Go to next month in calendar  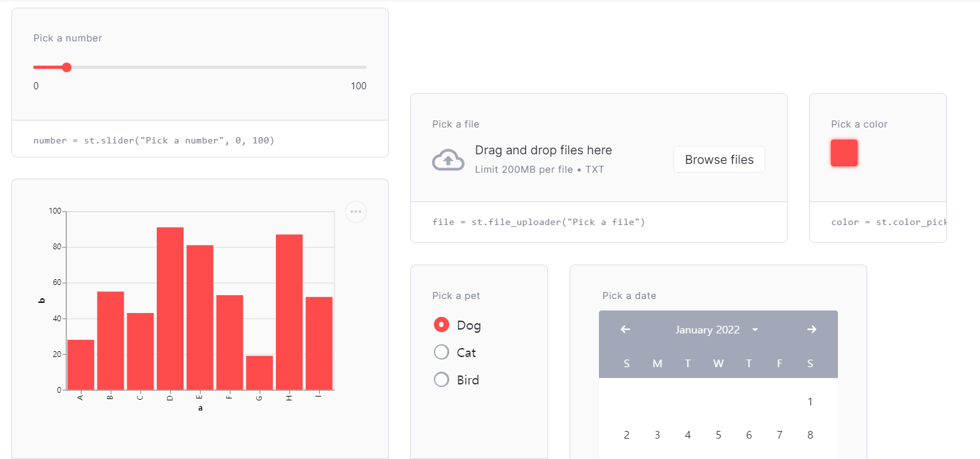pos(811,330)
